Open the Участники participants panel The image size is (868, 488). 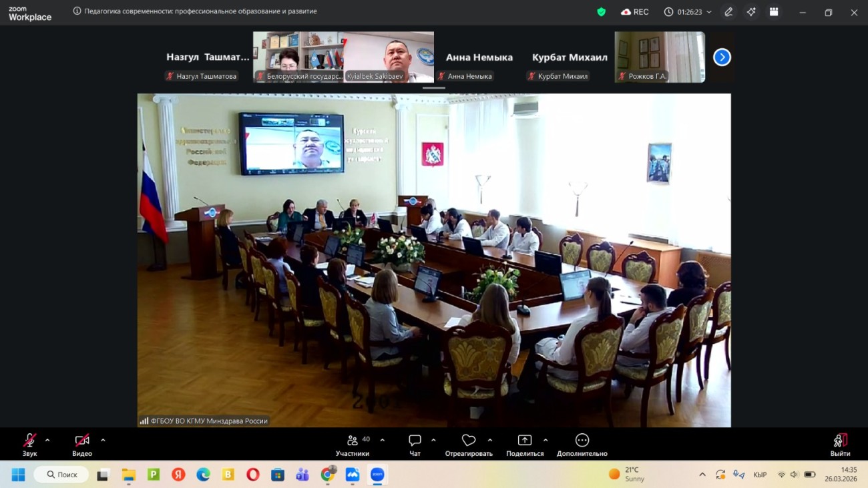[353, 444]
